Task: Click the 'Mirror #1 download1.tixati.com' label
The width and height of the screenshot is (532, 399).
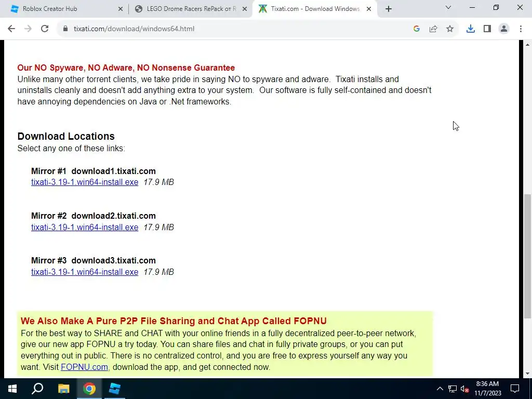Action: pyautogui.click(x=94, y=171)
